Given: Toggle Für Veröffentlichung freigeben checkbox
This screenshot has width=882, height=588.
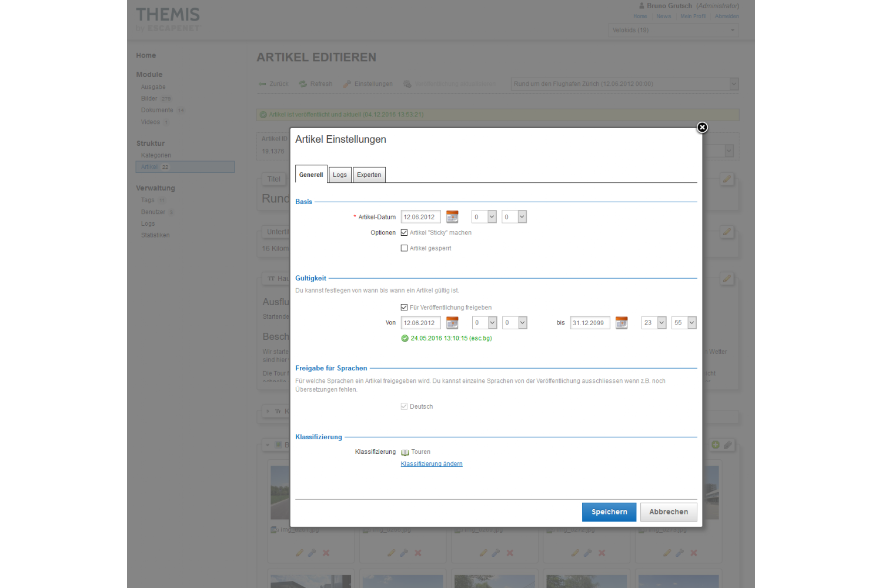Looking at the screenshot, I should (404, 308).
